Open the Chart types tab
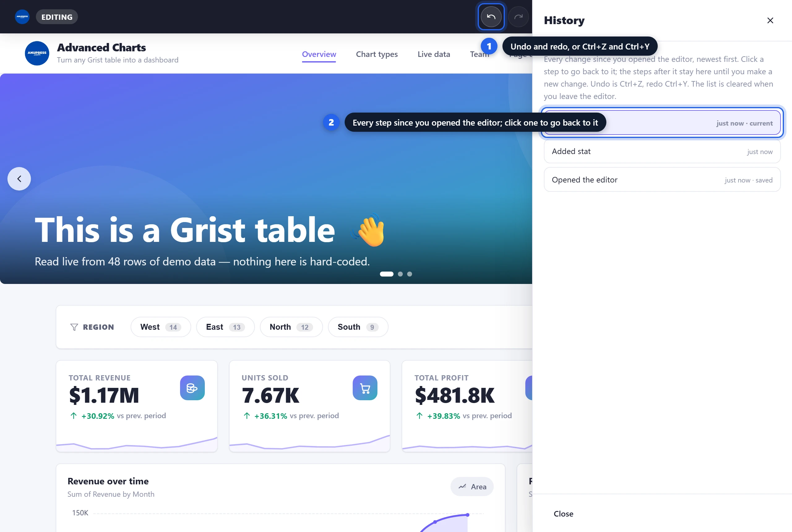Viewport: 792px width, 532px height. pyautogui.click(x=377, y=54)
